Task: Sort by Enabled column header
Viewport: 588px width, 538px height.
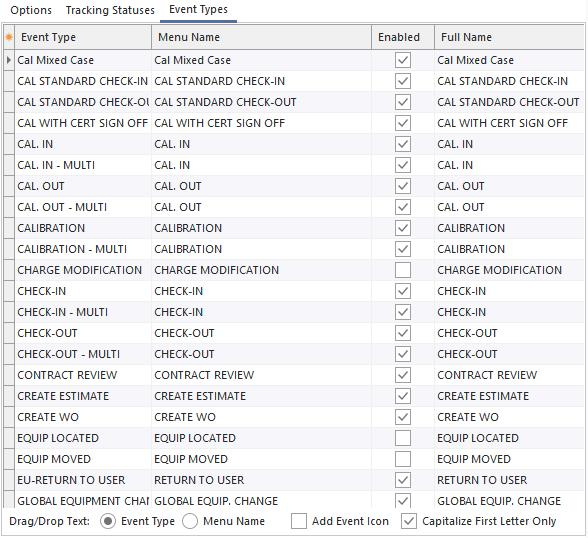Action: [x=403, y=37]
